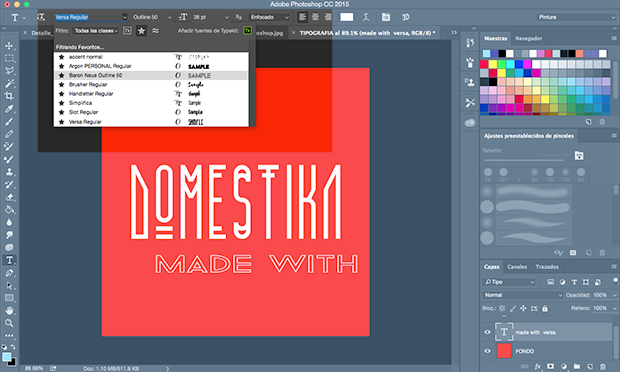Toggle type layer filter icon
The height and width of the screenshot is (372, 620).
coord(574,282)
